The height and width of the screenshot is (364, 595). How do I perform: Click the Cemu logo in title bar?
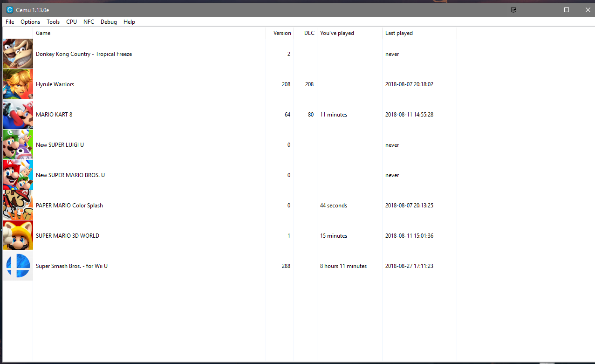pyautogui.click(x=10, y=10)
